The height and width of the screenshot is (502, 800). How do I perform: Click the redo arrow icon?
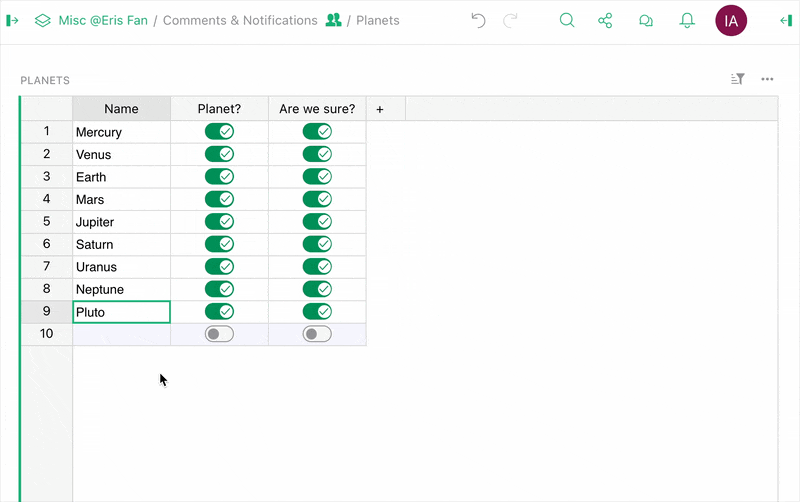click(511, 20)
